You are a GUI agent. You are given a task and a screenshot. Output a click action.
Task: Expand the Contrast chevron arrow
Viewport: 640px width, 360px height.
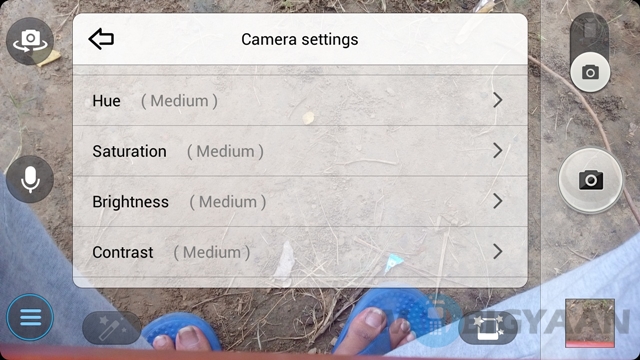498,252
